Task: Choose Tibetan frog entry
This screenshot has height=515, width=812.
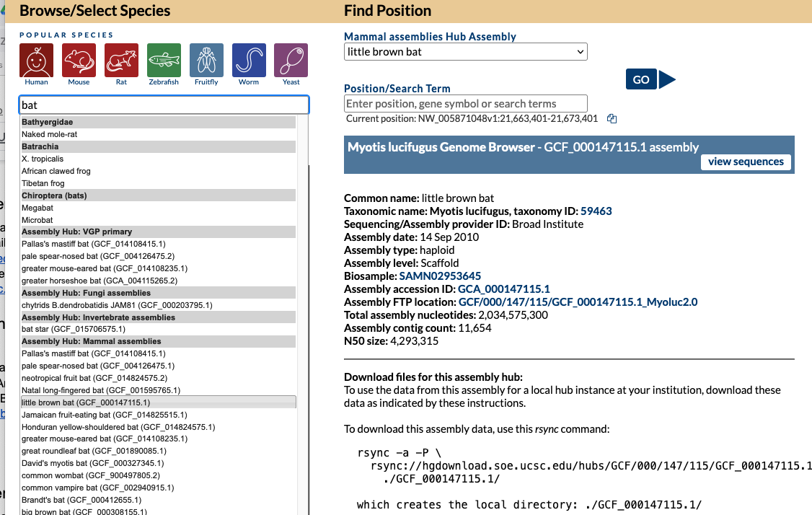Action: click(x=159, y=183)
